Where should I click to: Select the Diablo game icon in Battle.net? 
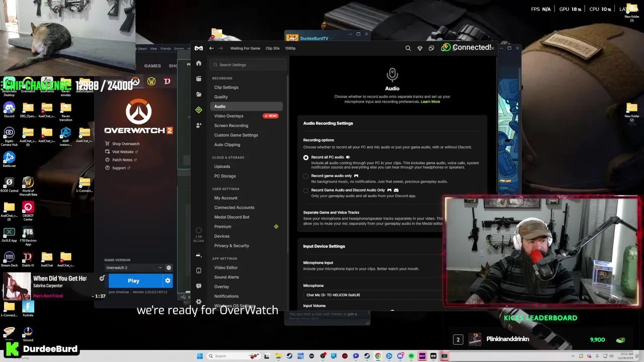coord(167,81)
